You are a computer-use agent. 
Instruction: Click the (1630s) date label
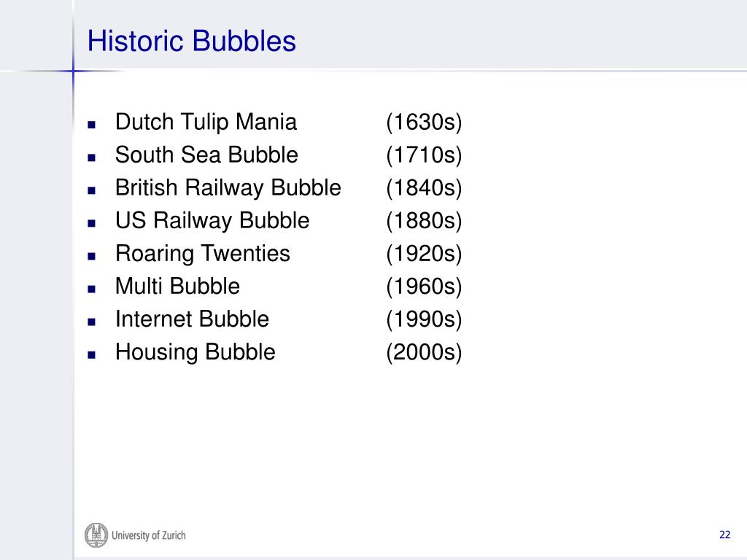point(424,122)
